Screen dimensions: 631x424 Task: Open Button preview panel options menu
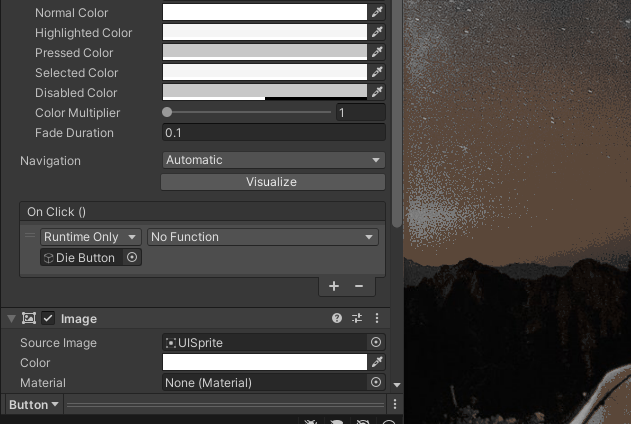click(x=395, y=404)
